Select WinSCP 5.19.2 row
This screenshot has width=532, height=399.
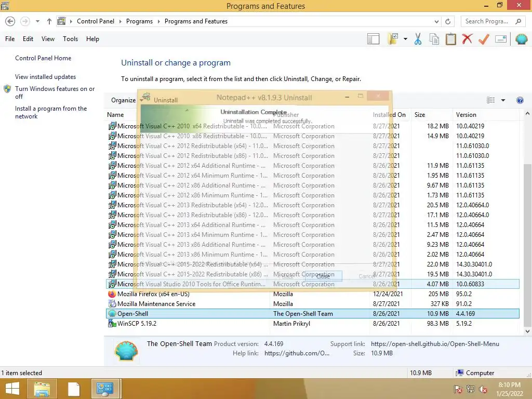pyautogui.click(x=312, y=323)
